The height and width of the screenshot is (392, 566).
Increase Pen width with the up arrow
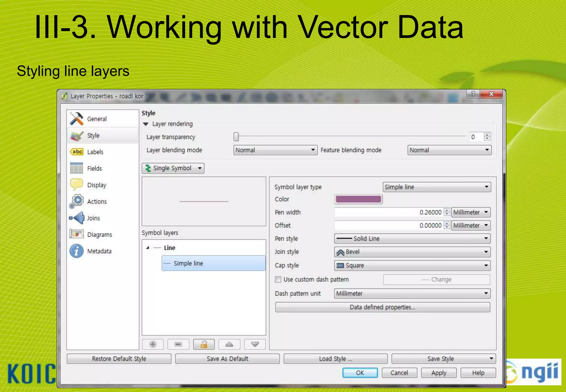point(447,210)
